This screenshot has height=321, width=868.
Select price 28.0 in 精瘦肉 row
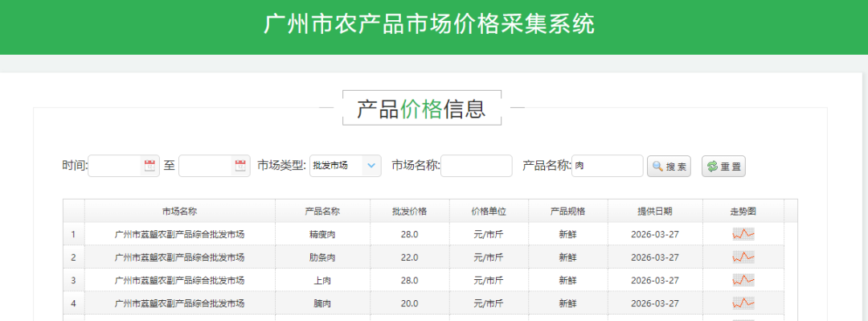tap(410, 234)
